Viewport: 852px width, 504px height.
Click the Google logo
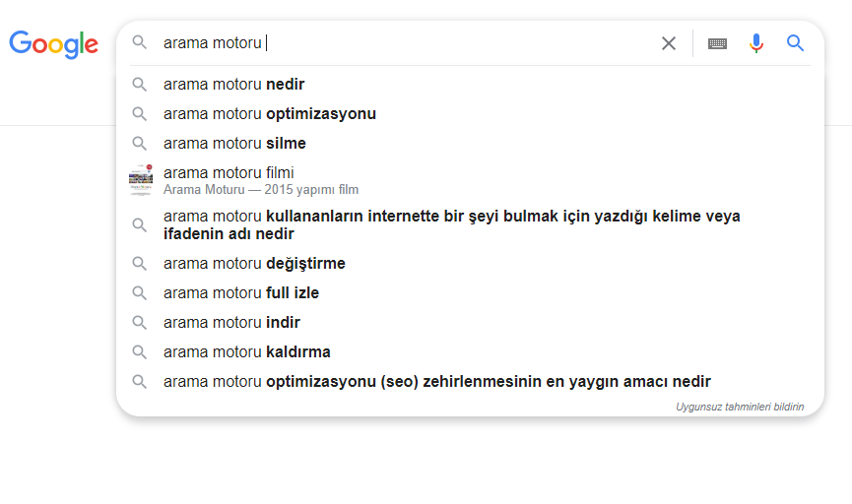(53, 43)
